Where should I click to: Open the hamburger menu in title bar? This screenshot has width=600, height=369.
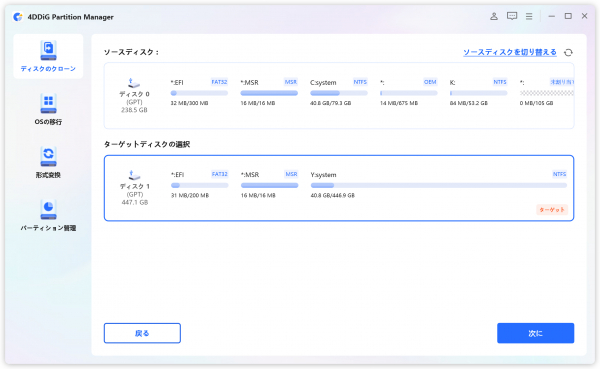click(x=529, y=16)
